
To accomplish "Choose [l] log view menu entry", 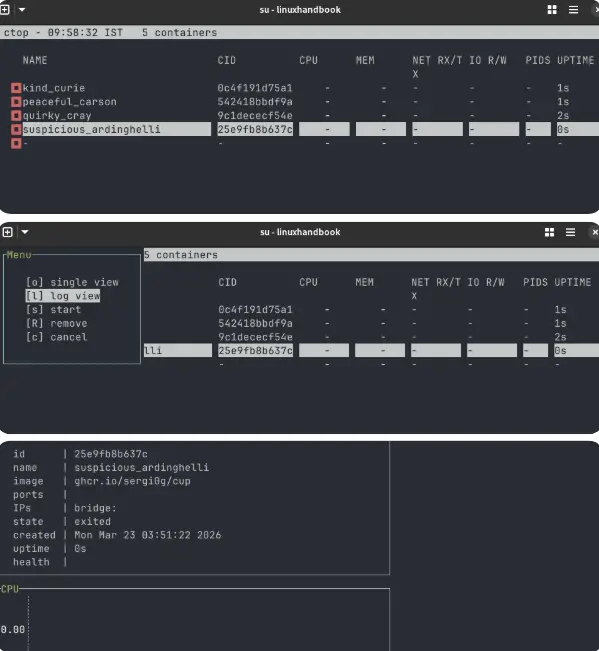I will pos(63,296).
